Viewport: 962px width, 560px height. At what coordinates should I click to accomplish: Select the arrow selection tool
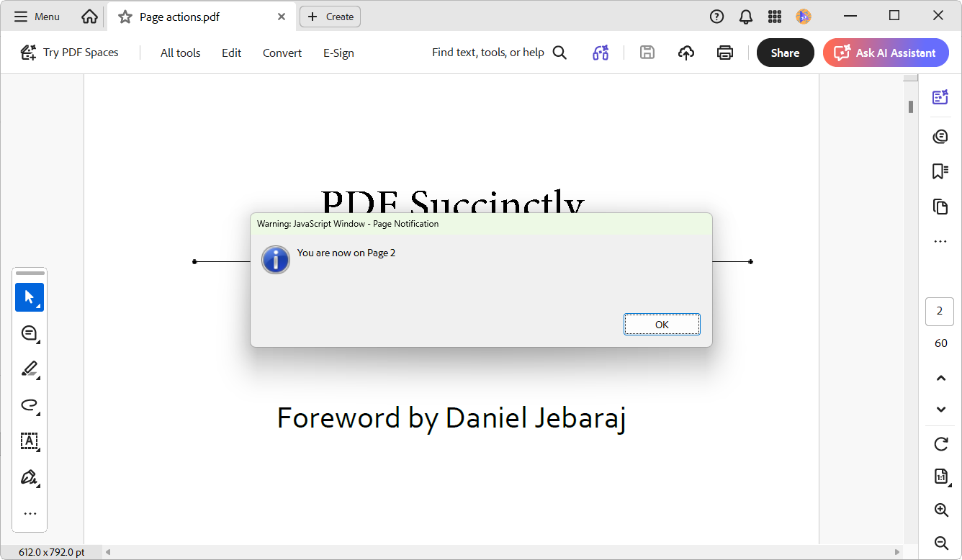pos(30,297)
